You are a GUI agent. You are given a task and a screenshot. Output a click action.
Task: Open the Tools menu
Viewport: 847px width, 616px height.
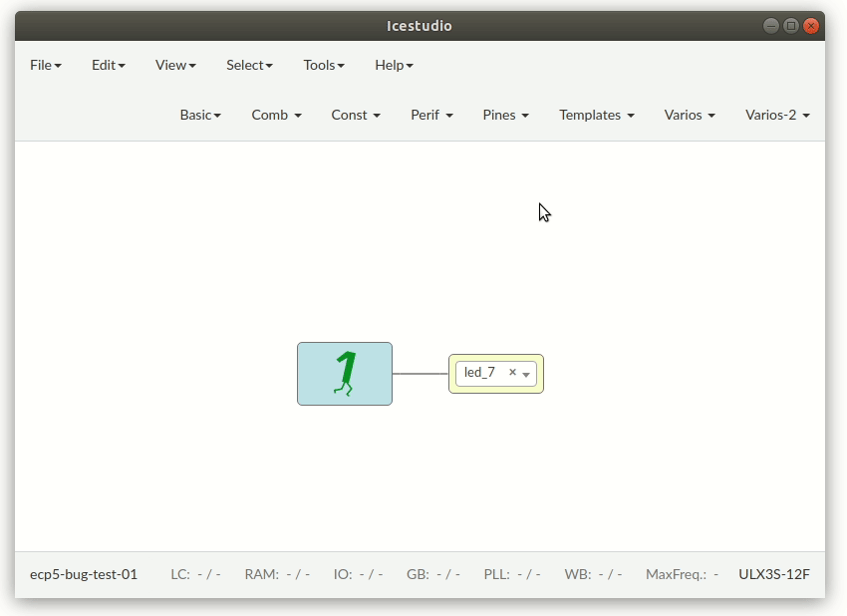(x=323, y=65)
